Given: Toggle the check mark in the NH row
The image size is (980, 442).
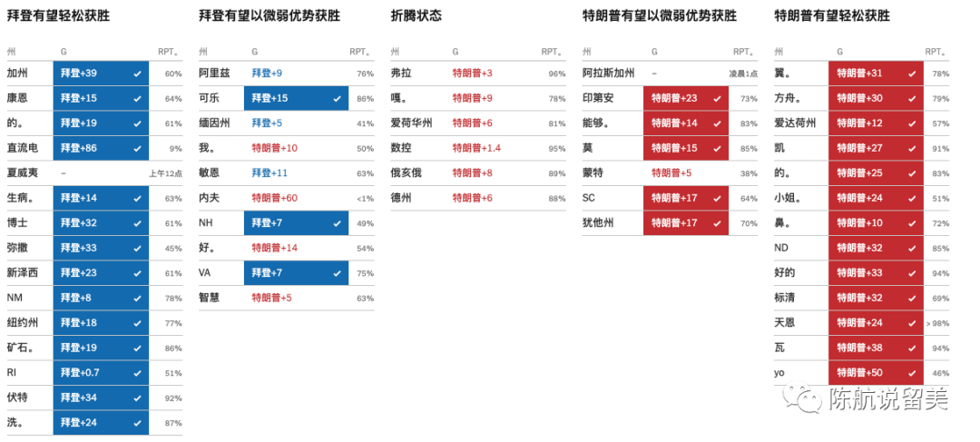Looking at the screenshot, I should 338,222.
